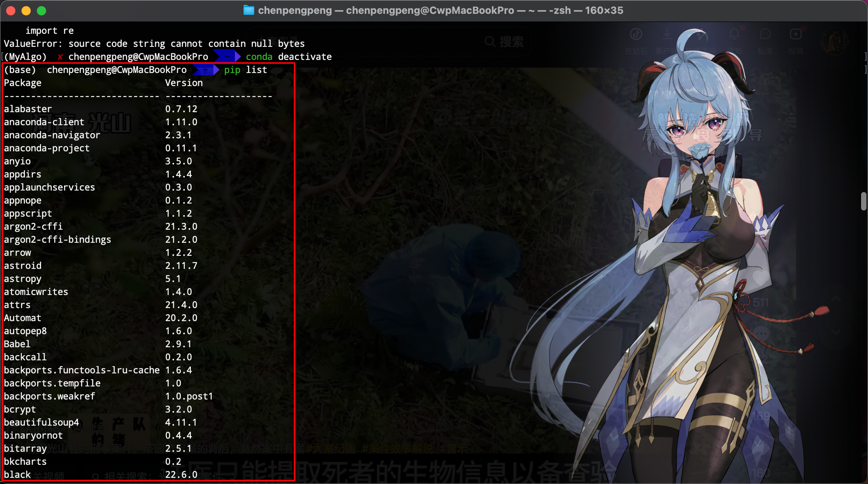Click the 'binaryornot' package name
This screenshot has height=484, width=868.
coord(33,436)
